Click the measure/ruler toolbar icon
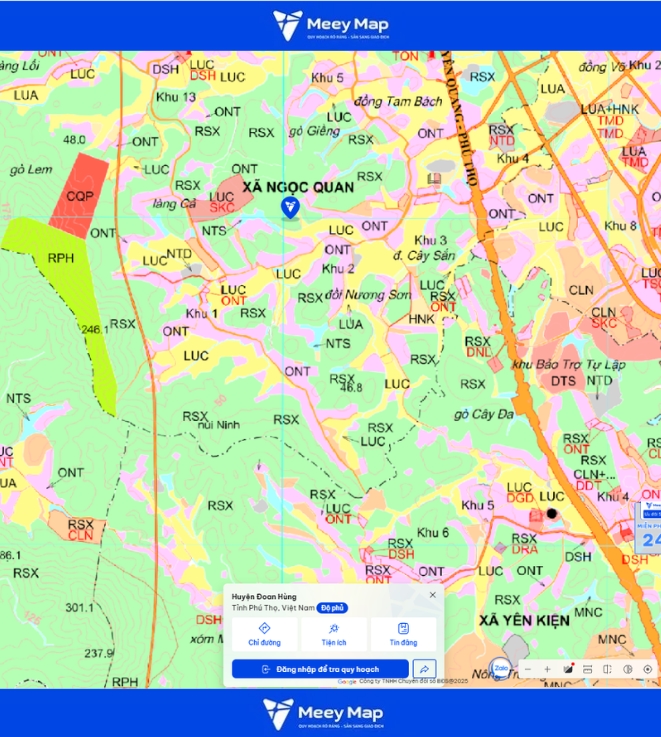The height and width of the screenshot is (737, 661). pyautogui.click(x=587, y=669)
